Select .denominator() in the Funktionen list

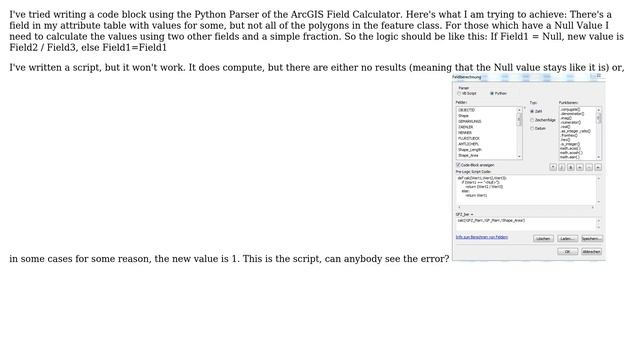click(x=572, y=114)
